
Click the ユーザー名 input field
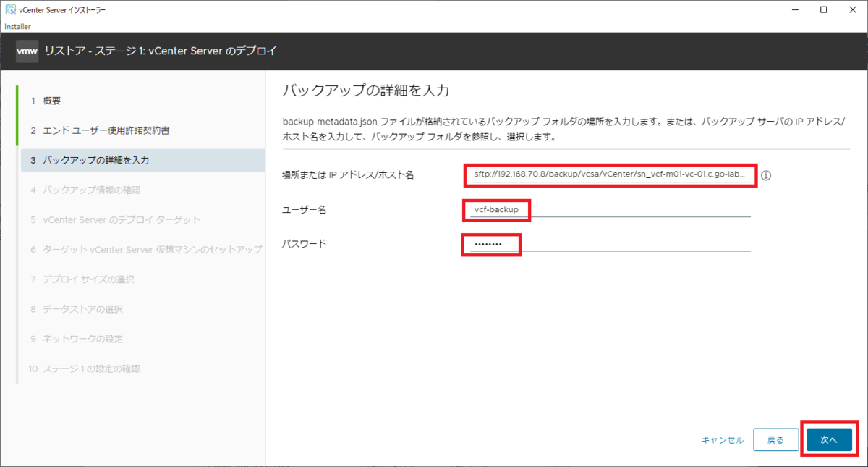click(610, 209)
